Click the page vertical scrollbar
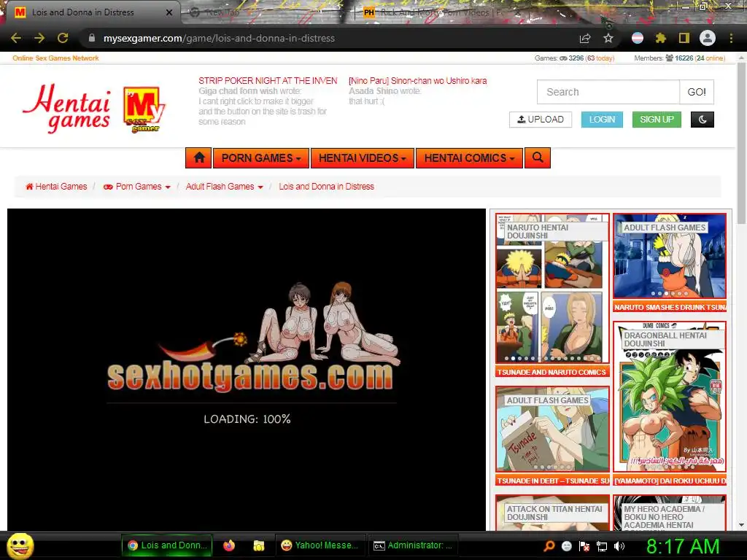Viewport: 747px width, 560px height. coord(741,143)
